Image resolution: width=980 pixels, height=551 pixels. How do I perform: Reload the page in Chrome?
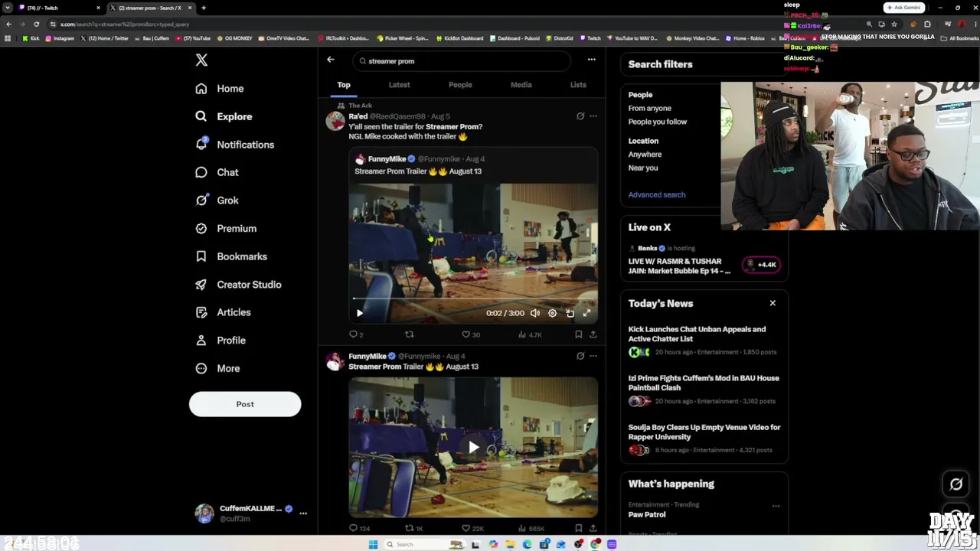pyautogui.click(x=36, y=24)
